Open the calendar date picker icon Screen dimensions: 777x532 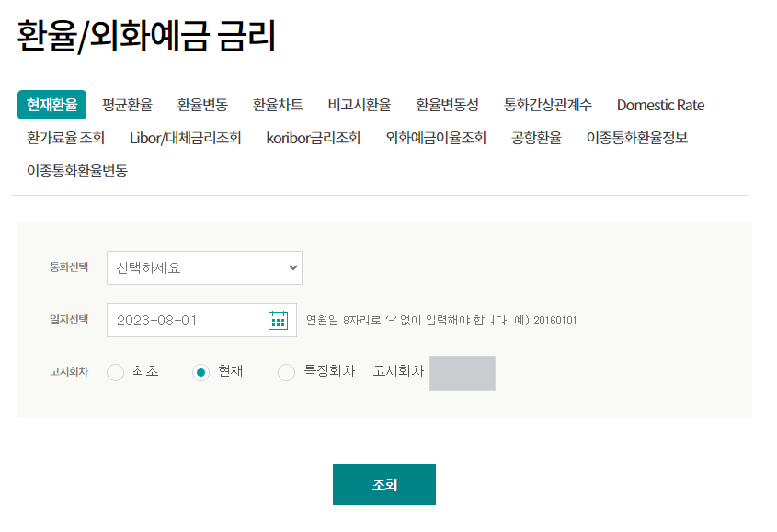(278, 321)
